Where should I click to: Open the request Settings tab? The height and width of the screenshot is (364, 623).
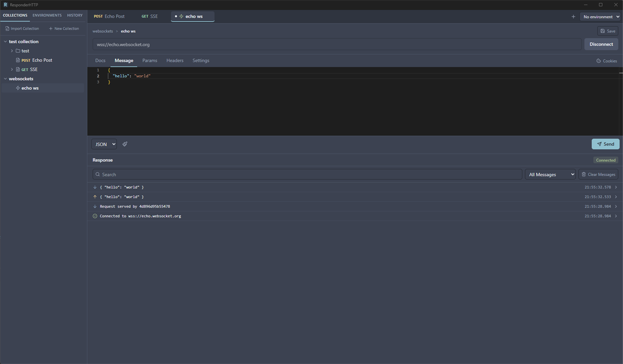(201, 61)
